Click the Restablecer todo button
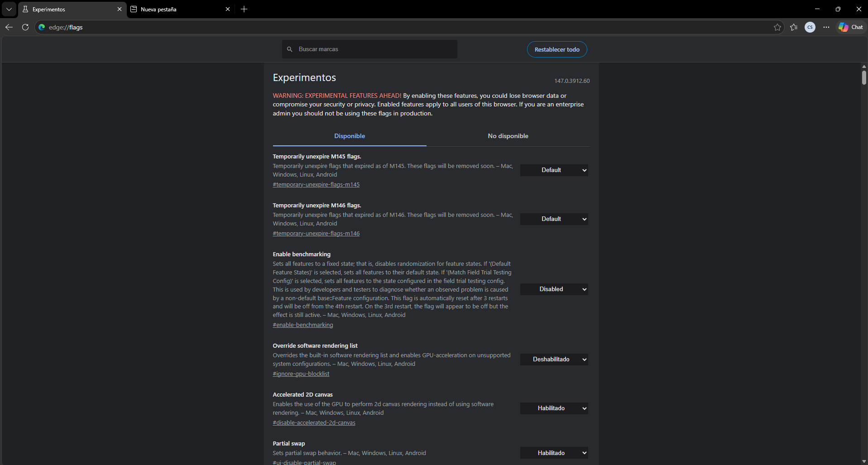 (x=556, y=49)
